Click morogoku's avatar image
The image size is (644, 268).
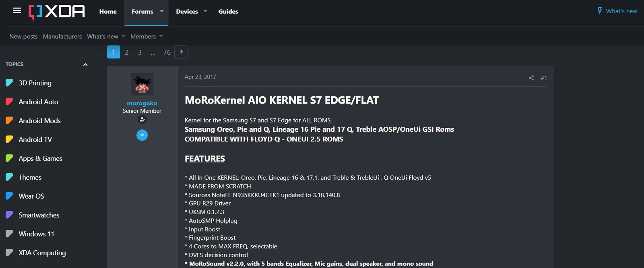pyautogui.click(x=142, y=84)
